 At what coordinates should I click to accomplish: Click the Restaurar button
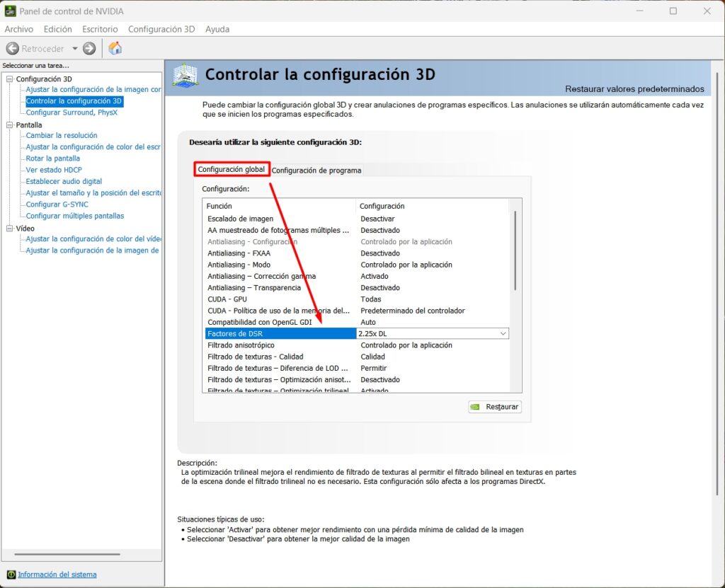[495, 407]
